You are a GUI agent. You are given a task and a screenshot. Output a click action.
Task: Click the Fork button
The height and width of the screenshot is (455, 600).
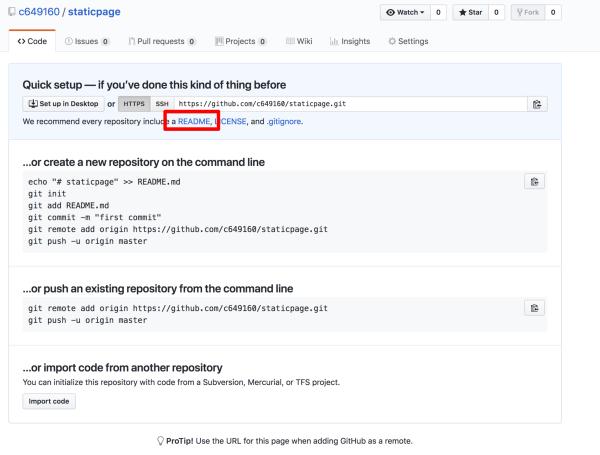pos(528,13)
